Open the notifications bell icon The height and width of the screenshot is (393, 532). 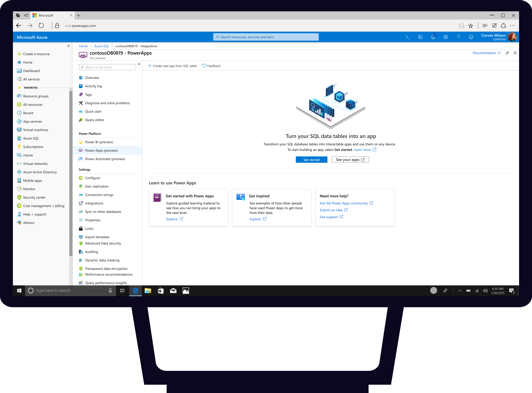pos(433,37)
